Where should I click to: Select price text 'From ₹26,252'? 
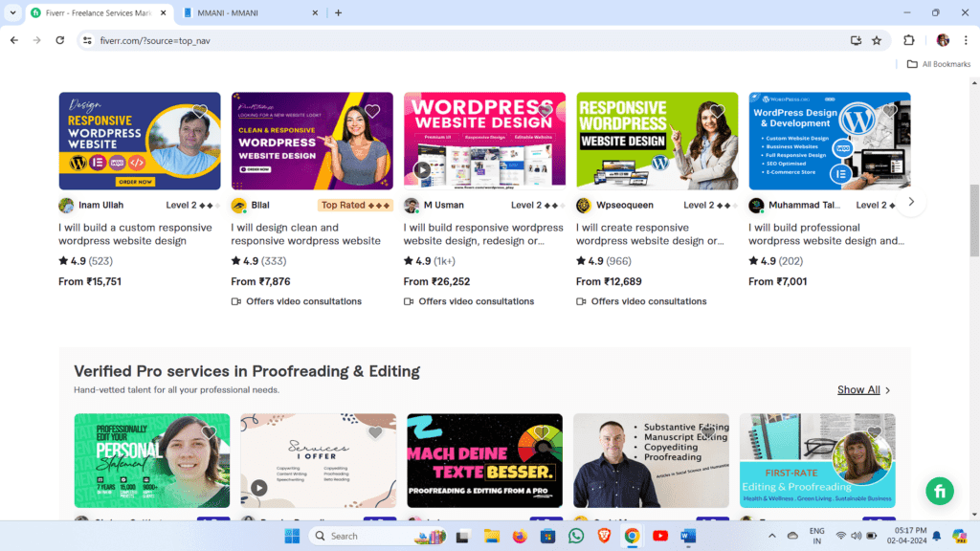pos(436,282)
